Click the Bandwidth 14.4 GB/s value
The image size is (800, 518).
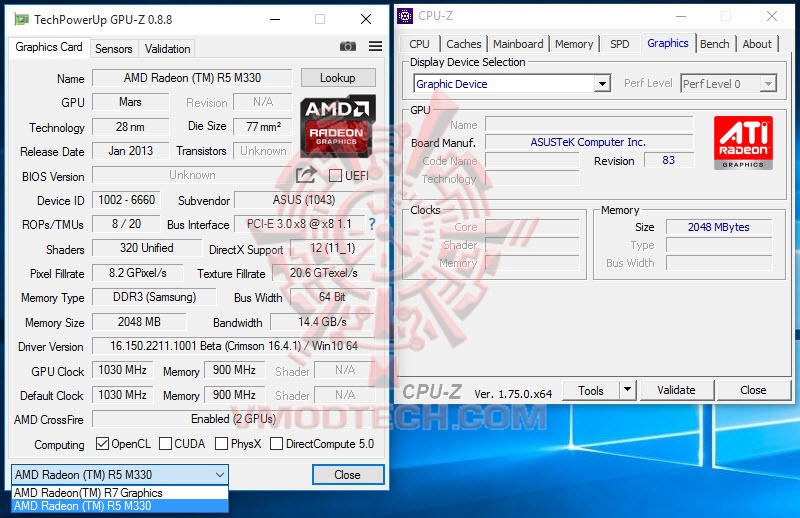322,322
